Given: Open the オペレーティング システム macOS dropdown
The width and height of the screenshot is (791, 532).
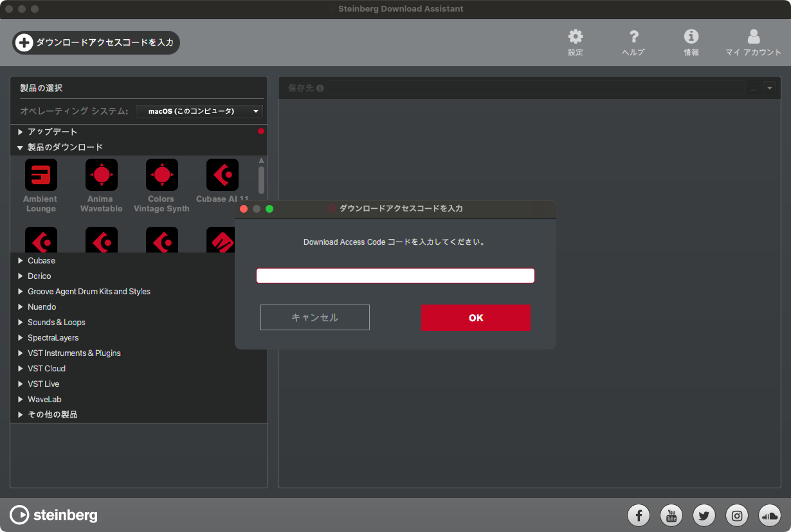Looking at the screenshot, I should (199, 111).
